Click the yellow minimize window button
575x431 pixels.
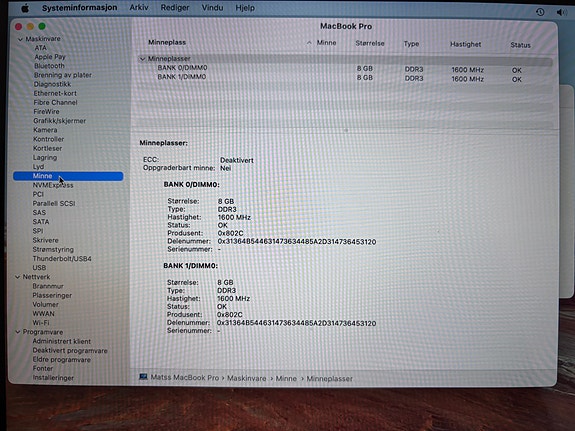point(30,26)
